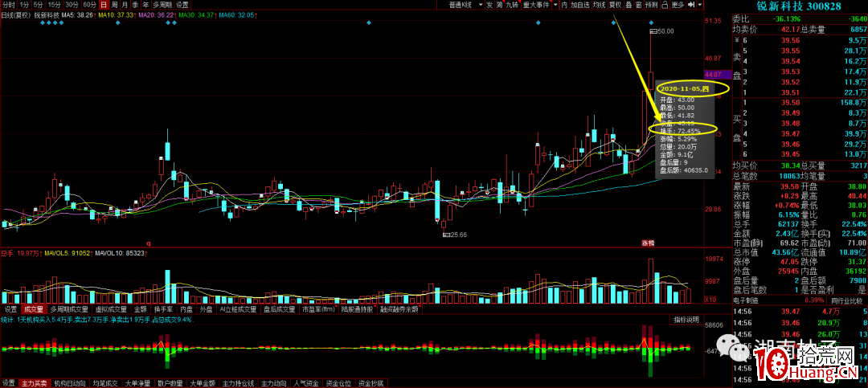
Task: Toggle the 均线 moving averages button
Action: 599,5
